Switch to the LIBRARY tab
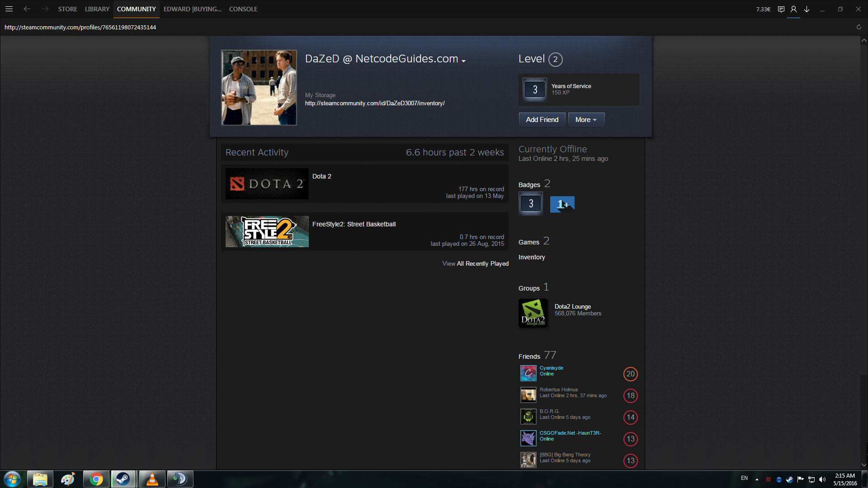Viewport: 868px width, 488px height. 97,9
